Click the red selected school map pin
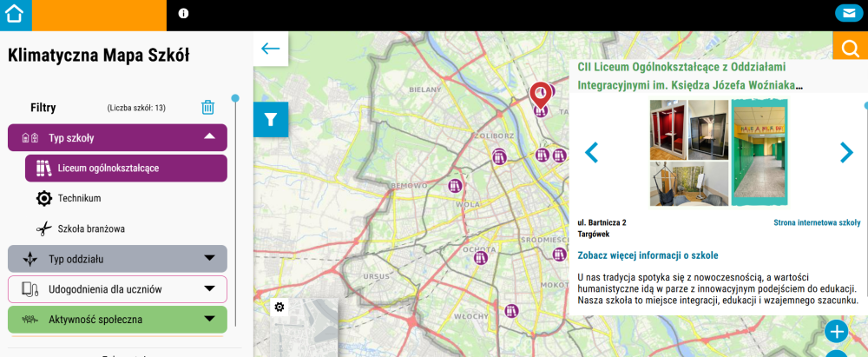The image size is (868, 357). (x=541, y=92)
